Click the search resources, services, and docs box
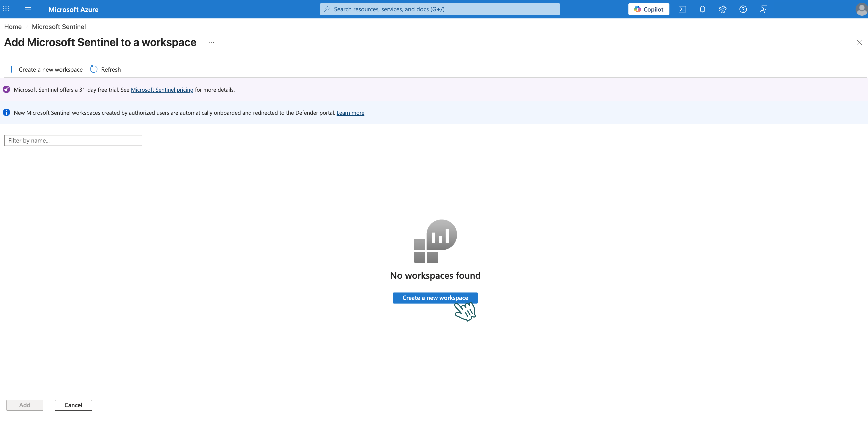The image size is (868, 421). click(x=440, y=9)
